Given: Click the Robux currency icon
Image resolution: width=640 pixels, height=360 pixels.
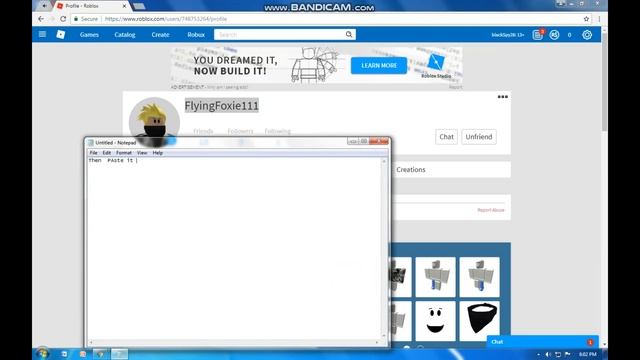Looking at the screenshot, I should pos(554,35).
